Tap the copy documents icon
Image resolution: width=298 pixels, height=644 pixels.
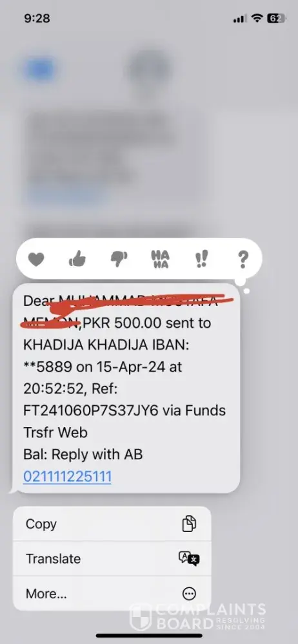(x=190, y=524)
